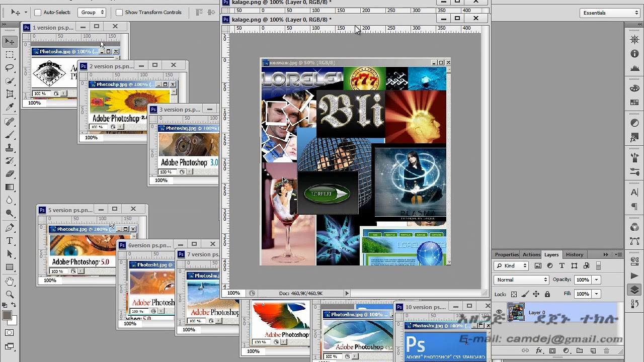This screenshot has width=644, height=362.
Task: Select the Blur tool
Action: (x=10, y=200)
